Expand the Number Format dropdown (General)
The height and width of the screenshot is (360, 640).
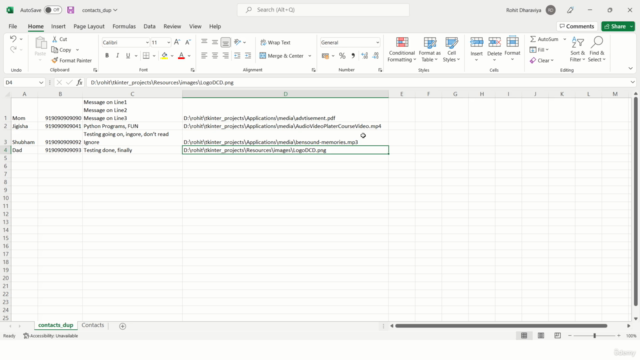(378, 42)
